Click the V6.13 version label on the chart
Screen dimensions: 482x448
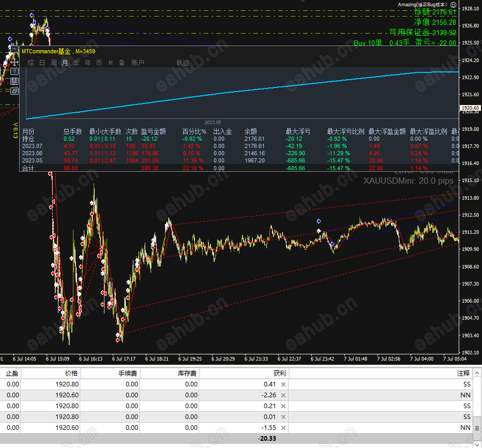tap(16, 130)
